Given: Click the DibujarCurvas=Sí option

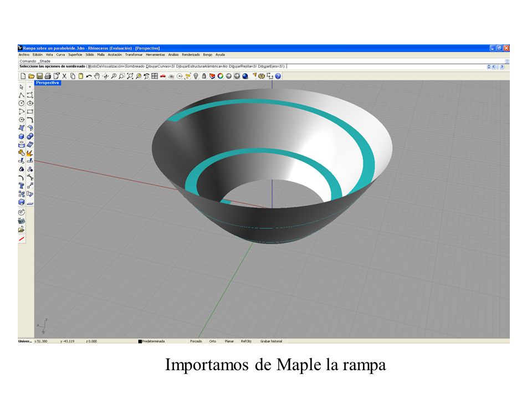Looking at the screenshot, I should [160, 66].
